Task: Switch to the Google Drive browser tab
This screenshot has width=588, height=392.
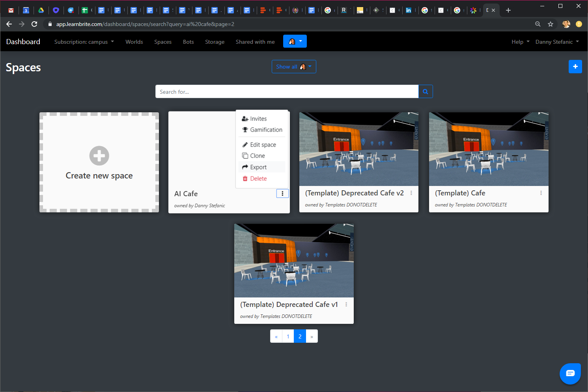Action: pos(41,10)
